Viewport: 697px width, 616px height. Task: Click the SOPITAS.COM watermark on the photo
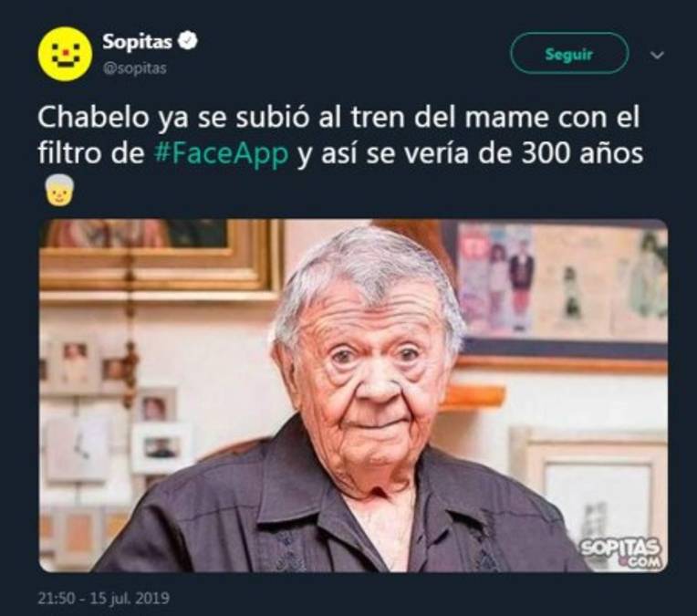[x=621, y=553]
